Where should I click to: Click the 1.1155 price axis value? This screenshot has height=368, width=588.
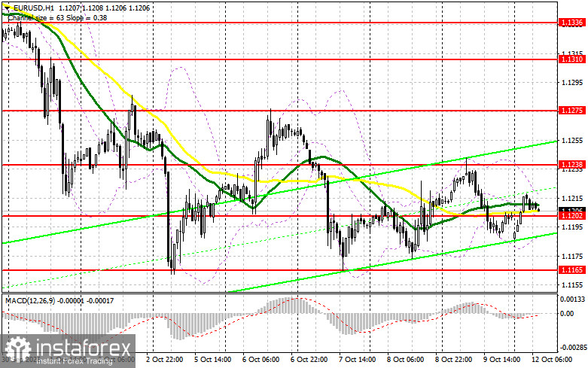(x=572, y=285)
